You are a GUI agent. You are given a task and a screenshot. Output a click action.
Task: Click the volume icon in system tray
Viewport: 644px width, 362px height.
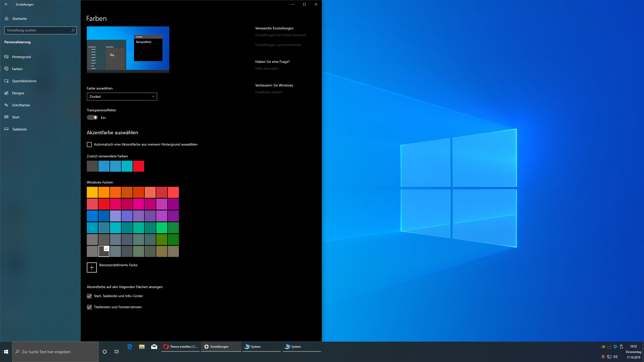click(x=615, y=357)
